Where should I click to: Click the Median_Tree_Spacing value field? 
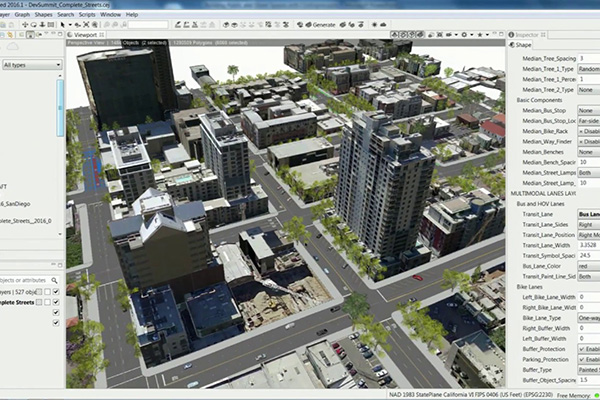click(x=589, y=59)
